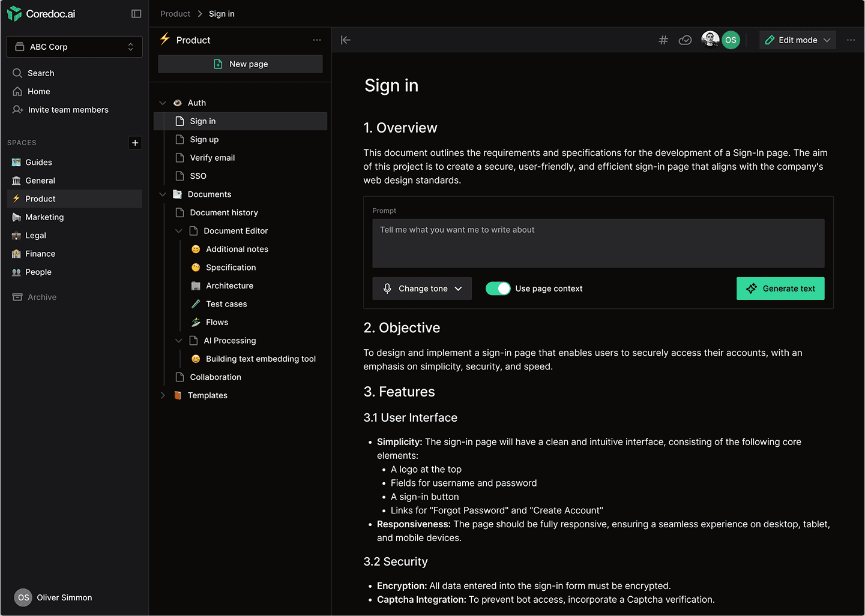Screen dimensions: 865x616
Task: Click the Architecture page building icon
Action: (x=196, y=286)
